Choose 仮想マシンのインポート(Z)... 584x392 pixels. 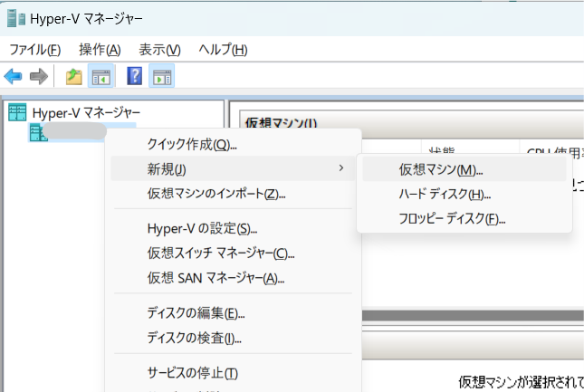234,194
